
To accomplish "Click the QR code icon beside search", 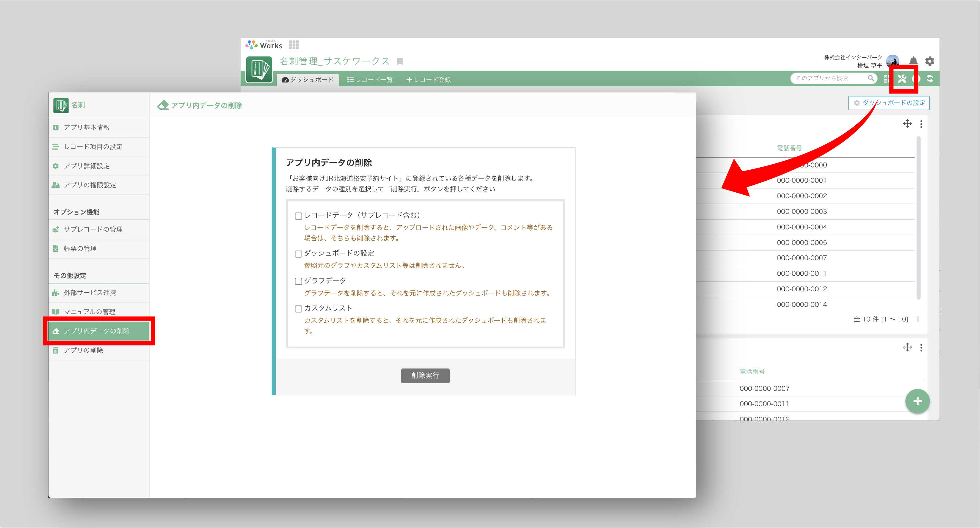I will click(886, 79).
